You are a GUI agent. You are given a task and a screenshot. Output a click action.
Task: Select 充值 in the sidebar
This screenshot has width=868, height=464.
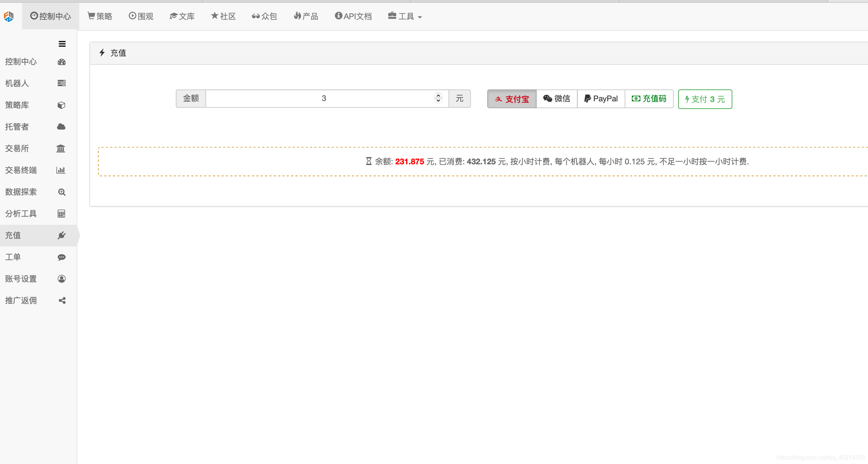click(38, 235)
